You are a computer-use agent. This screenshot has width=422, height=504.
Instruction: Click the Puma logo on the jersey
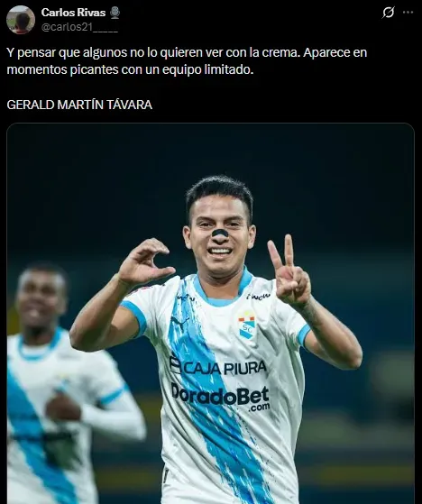[x=179, y=322]
